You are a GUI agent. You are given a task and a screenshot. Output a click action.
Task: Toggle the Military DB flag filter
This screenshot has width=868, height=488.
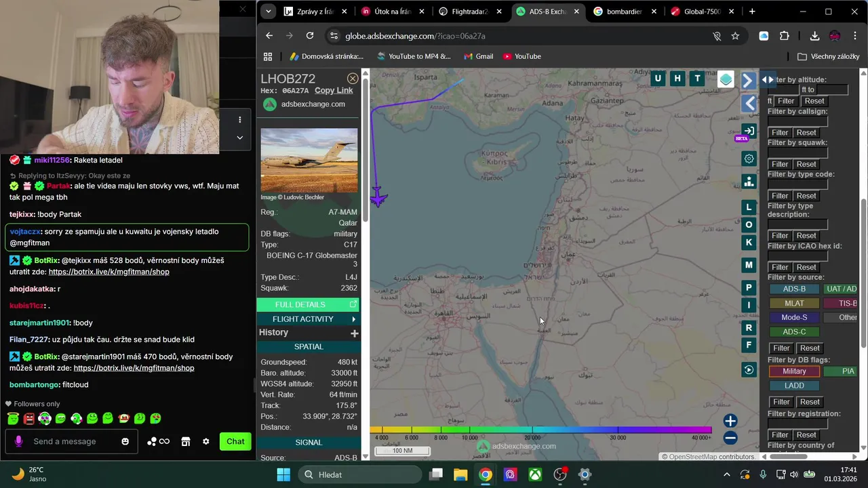pos(794,371)
